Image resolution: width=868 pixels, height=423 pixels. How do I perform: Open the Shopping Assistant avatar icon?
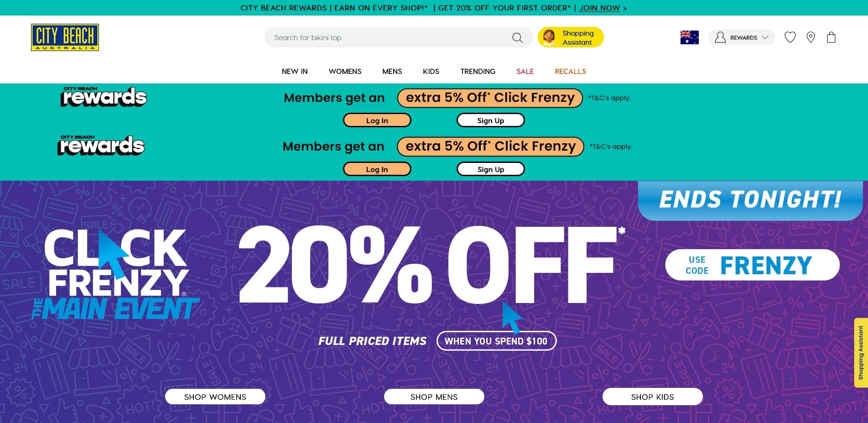(x=548, y=37)
